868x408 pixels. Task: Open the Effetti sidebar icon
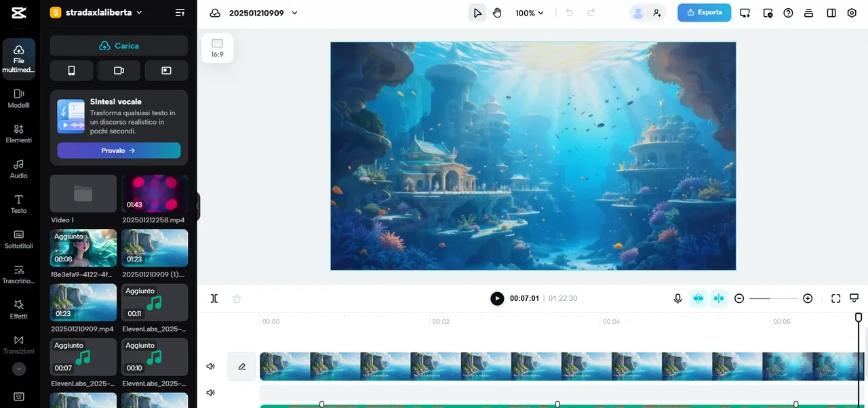coord(19,310)
